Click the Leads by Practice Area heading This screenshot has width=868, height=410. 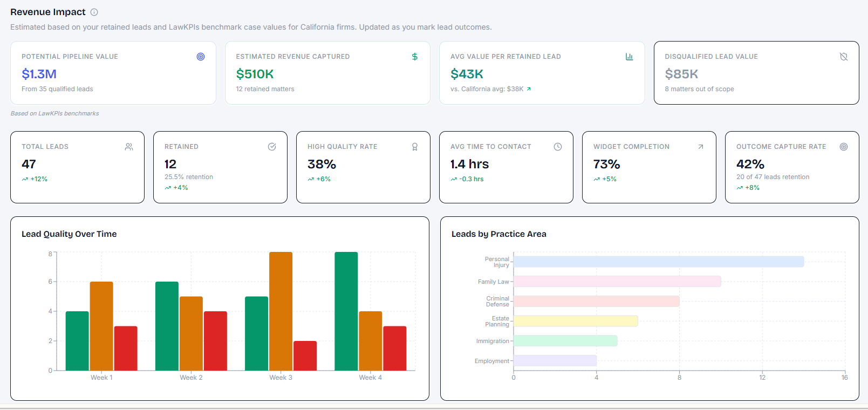[x=498, y=234]
